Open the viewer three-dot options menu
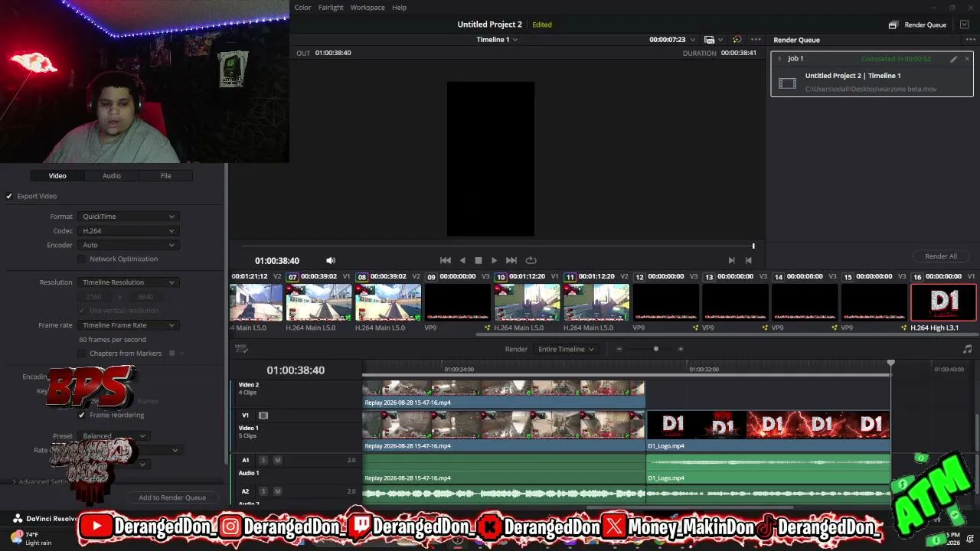The image size is (980, 551). click(x=756, y=40)
